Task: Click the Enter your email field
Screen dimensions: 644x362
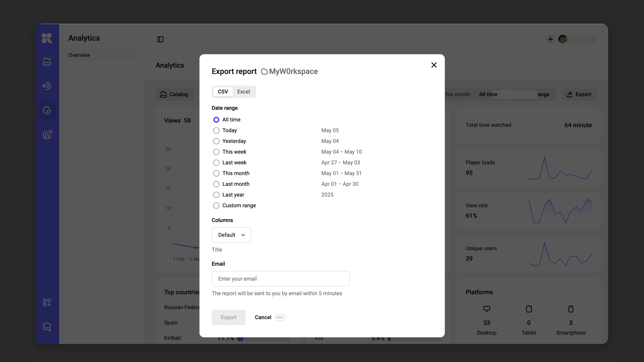Action: click(281, 279)
